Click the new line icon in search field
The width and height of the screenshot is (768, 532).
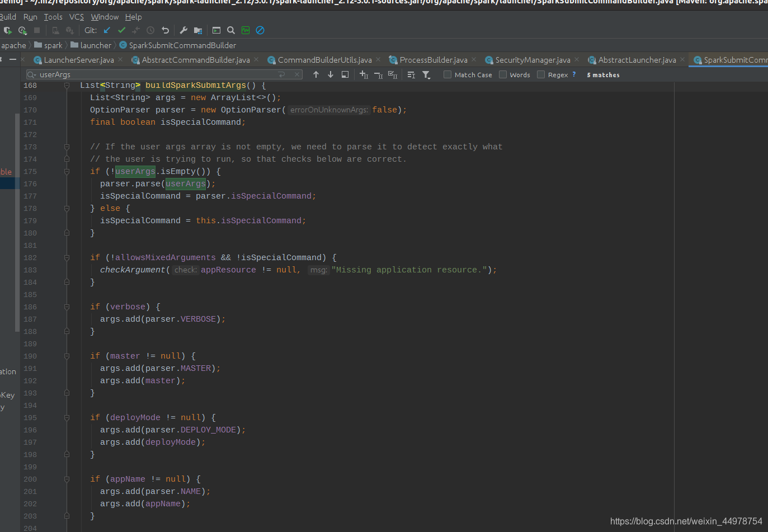[282, 74]
